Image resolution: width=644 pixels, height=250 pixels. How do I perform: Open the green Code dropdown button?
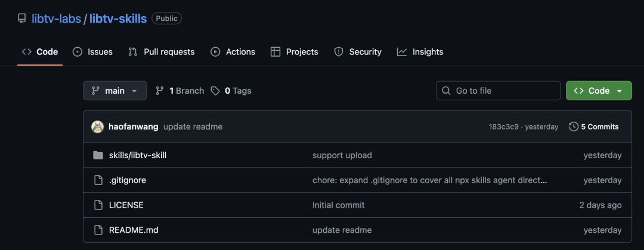coord(598,91)
